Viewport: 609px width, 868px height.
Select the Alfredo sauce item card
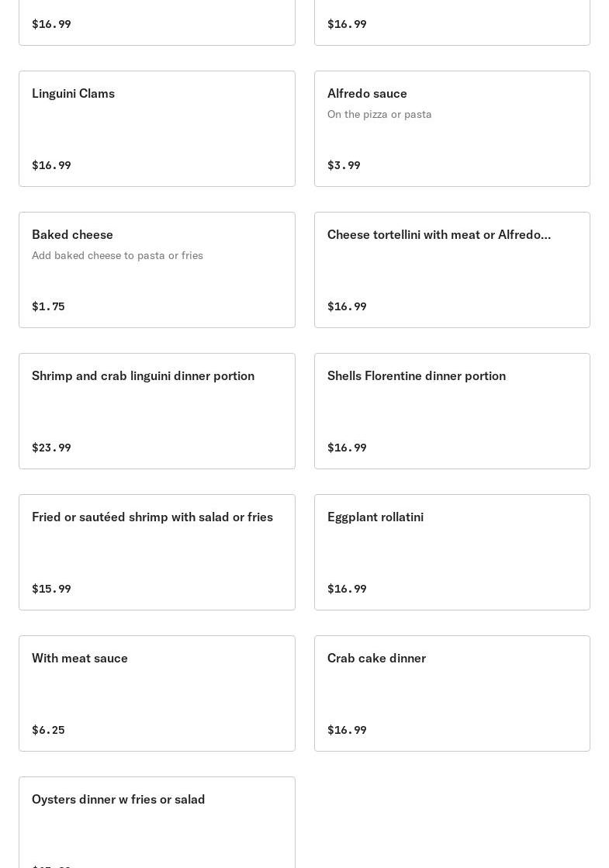click(x=452, y=129)
